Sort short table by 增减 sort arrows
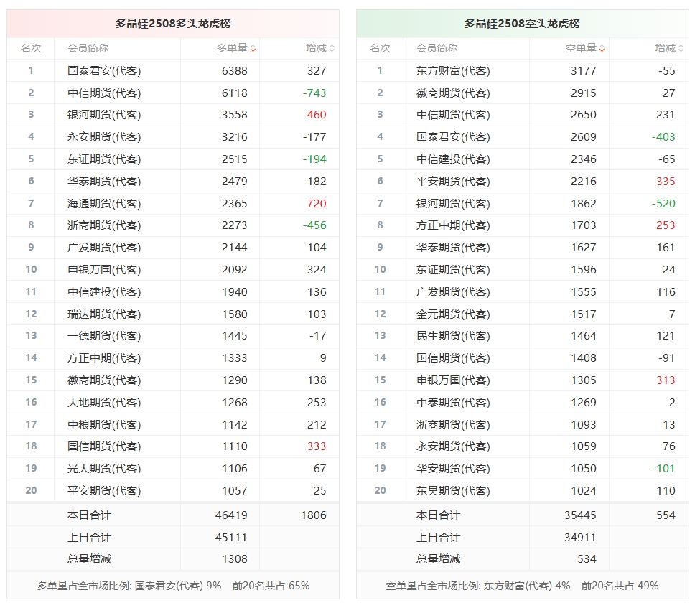Viewport: 700px width, 608px height. [681, 49]
